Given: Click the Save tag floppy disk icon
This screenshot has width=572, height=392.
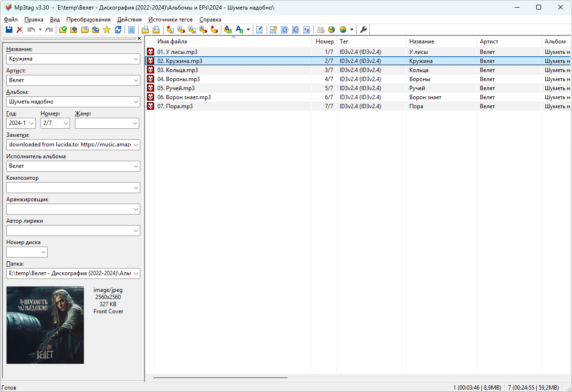Looking at the screenshot, I should pos(9,30).
